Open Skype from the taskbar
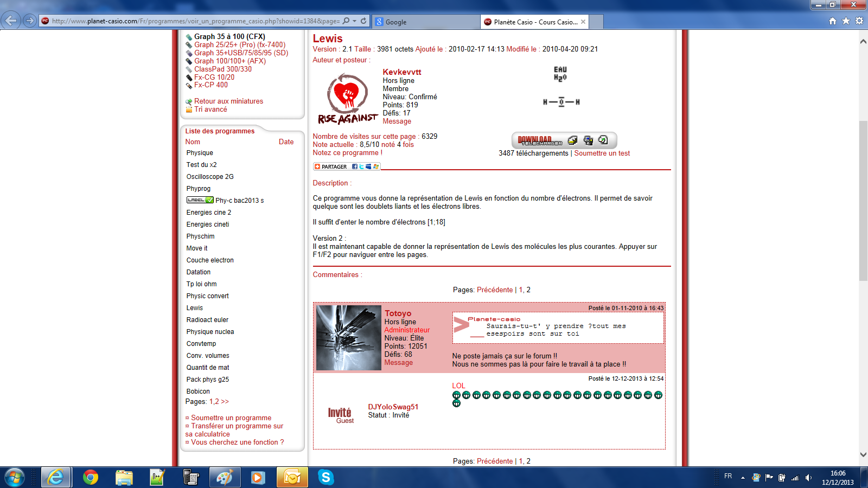868x488 pixels. pyautogui.click(x=325, y=478)
